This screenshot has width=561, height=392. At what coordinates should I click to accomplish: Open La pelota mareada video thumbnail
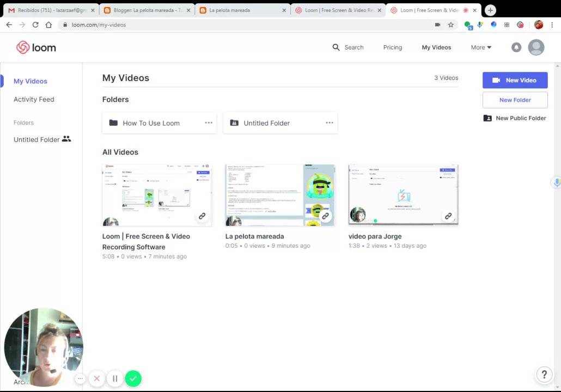(280, 195)
